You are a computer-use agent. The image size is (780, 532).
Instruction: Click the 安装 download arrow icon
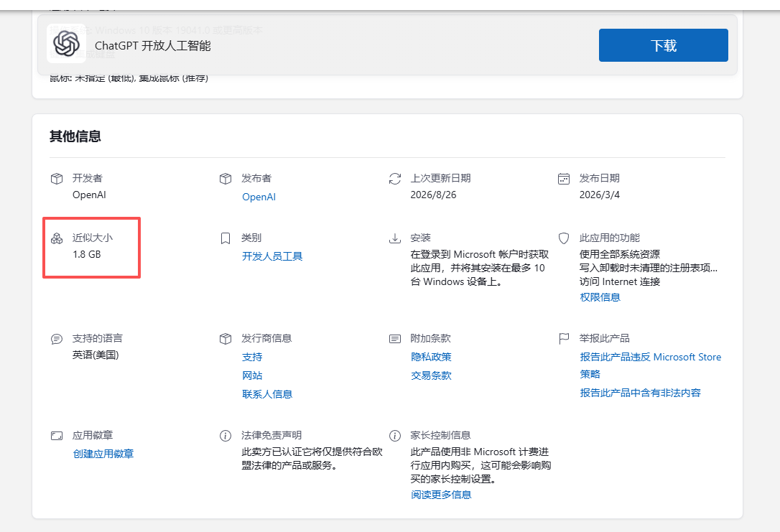395,238
